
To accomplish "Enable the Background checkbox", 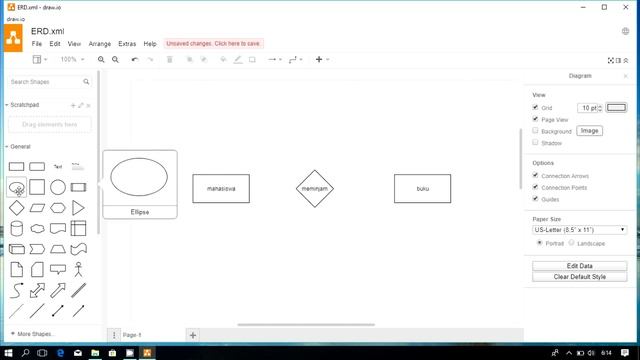I will pyautogui.click(x=535, y=131).
